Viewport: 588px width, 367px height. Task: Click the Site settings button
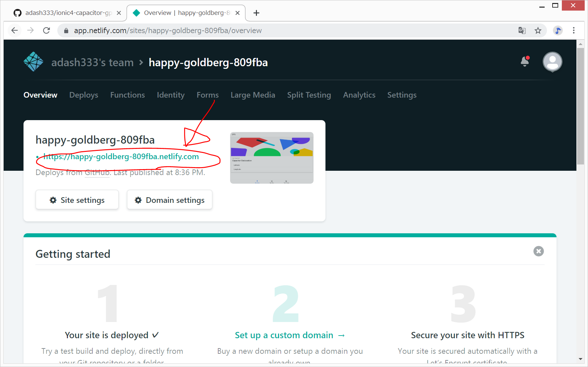77,200
